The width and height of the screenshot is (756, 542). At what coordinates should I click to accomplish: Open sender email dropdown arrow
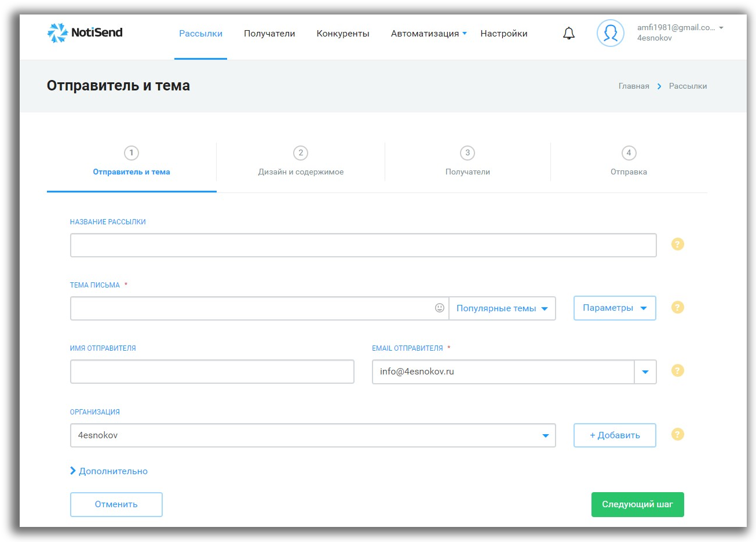click(645, 372)
